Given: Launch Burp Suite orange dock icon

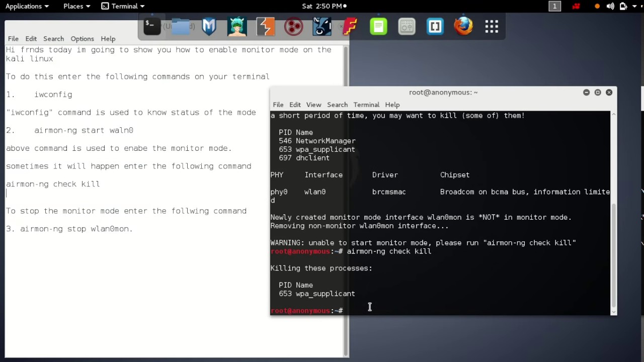Looking at the screenshot, I should [265, 26].
